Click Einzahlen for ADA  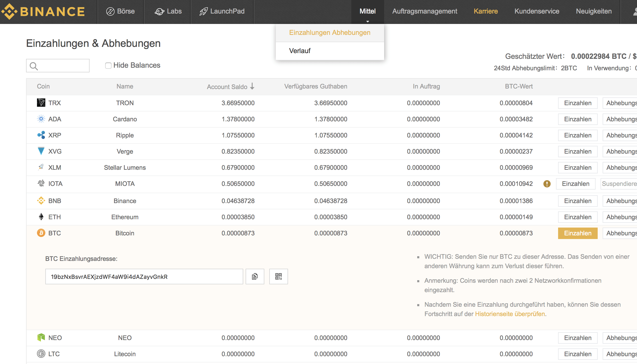point(578,119)
